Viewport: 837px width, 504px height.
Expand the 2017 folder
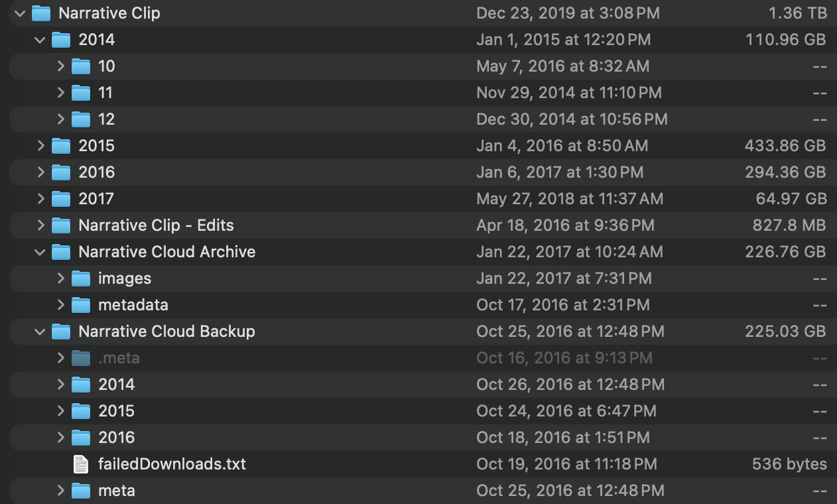pyautogui.click(x=39, y=198)
